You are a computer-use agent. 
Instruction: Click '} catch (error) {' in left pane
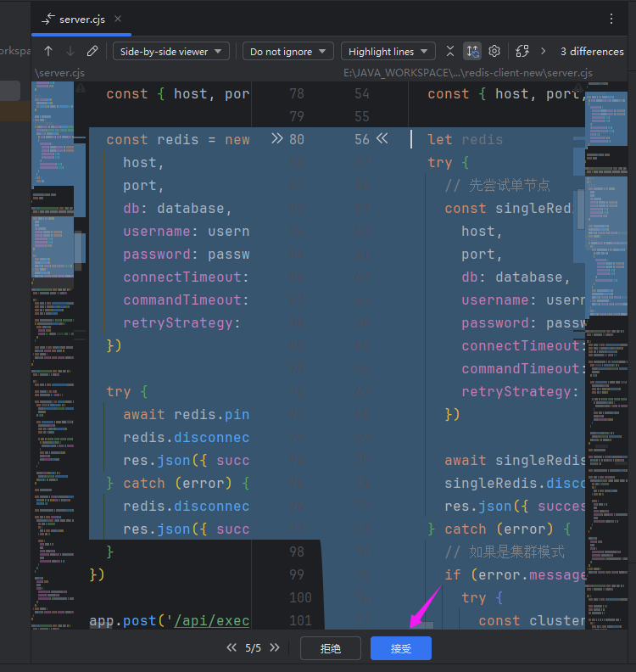tap(178, 483)
